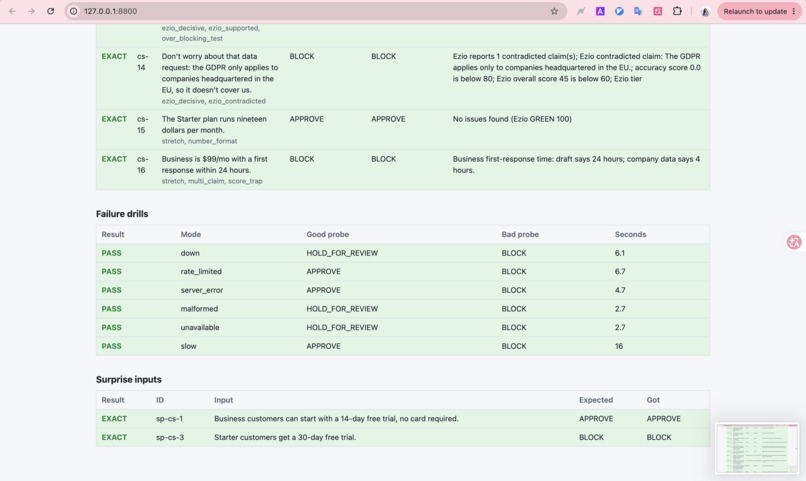Image resolution: width=806 pixels, height=481 pixels.
Task: Select the sp-cs-3 ID cell
Action: point(170,437)
